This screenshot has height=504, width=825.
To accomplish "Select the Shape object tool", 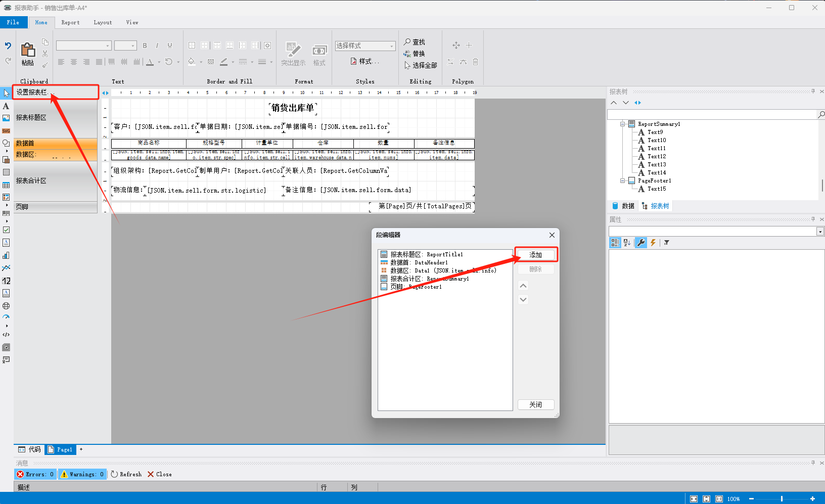I will [x=6, y=143].
